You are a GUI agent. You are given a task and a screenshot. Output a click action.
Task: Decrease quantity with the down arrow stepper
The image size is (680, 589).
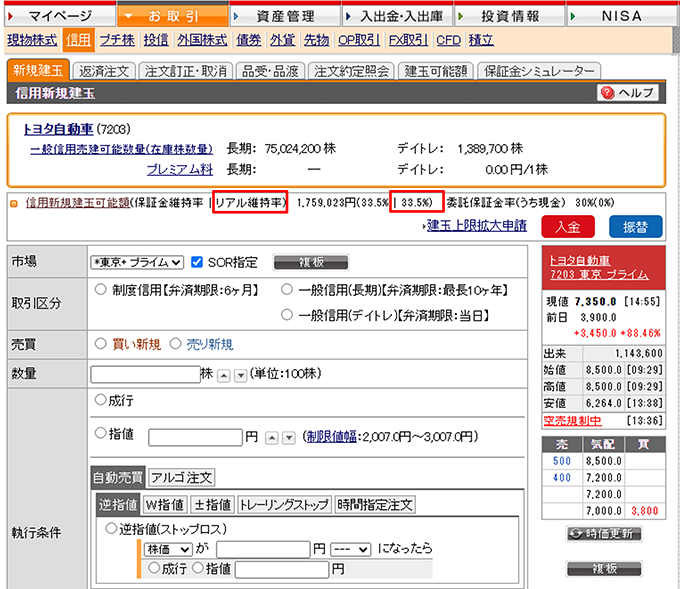point(238,374)
